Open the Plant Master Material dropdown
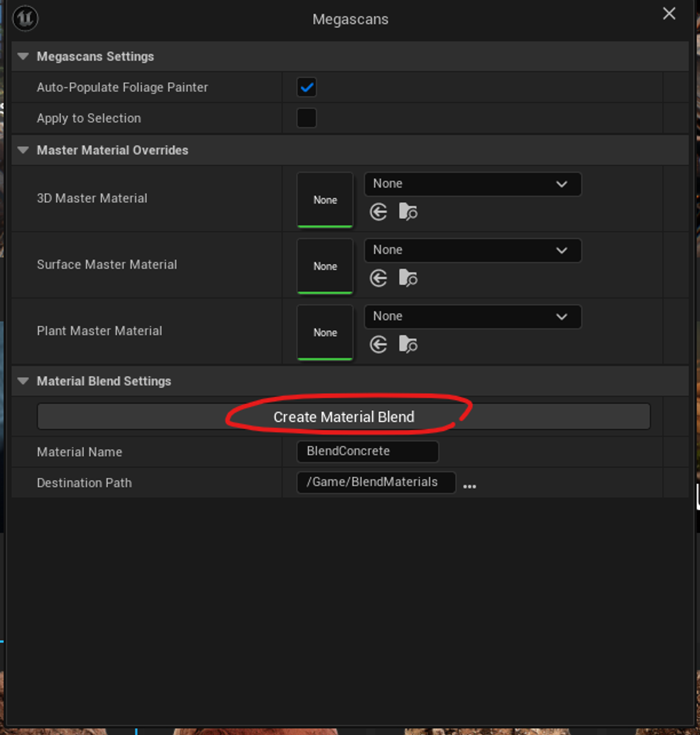Image resolution: width=700 pixels, height=735 pixels. click(x=472, y=317)
